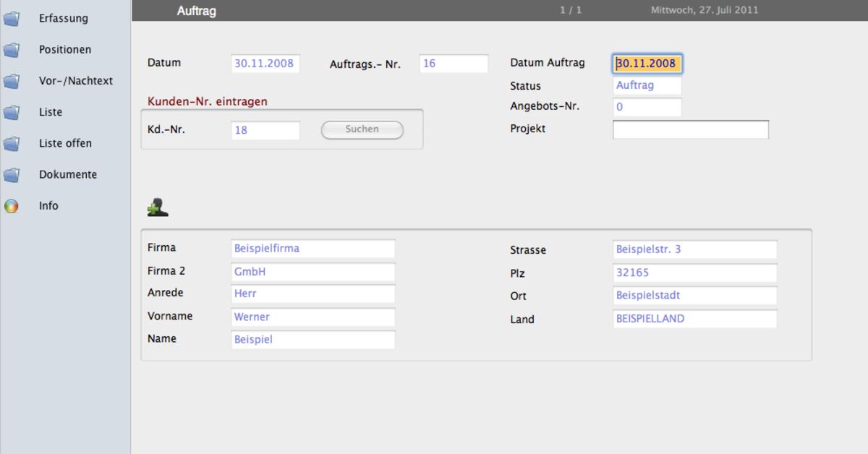Open the Dokumente section

(x=68, y=174)
